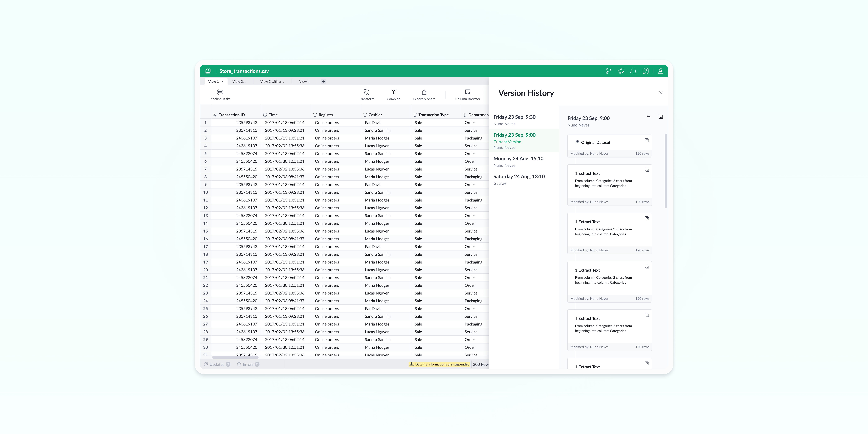The image size is (868, 434).
Task: Select row number 1
Action: pyautogui.click(x=206, y=123)
